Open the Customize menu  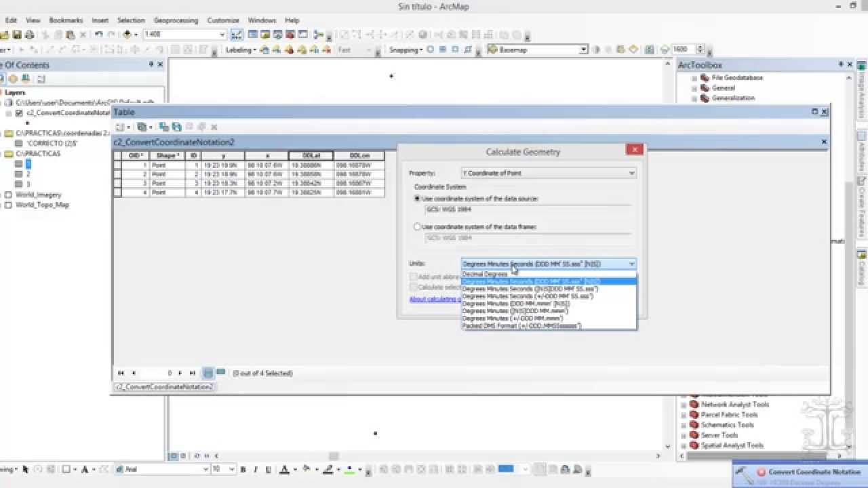(x=222, y=20)
